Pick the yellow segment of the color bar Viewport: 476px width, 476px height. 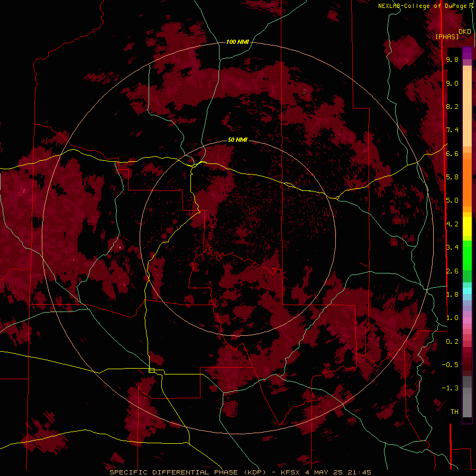pos(467,226)
